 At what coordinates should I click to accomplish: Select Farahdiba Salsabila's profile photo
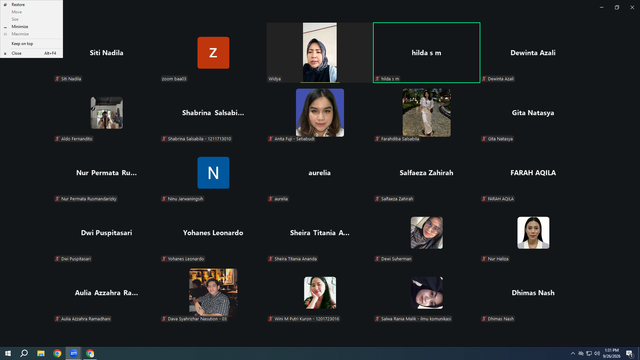427,113
